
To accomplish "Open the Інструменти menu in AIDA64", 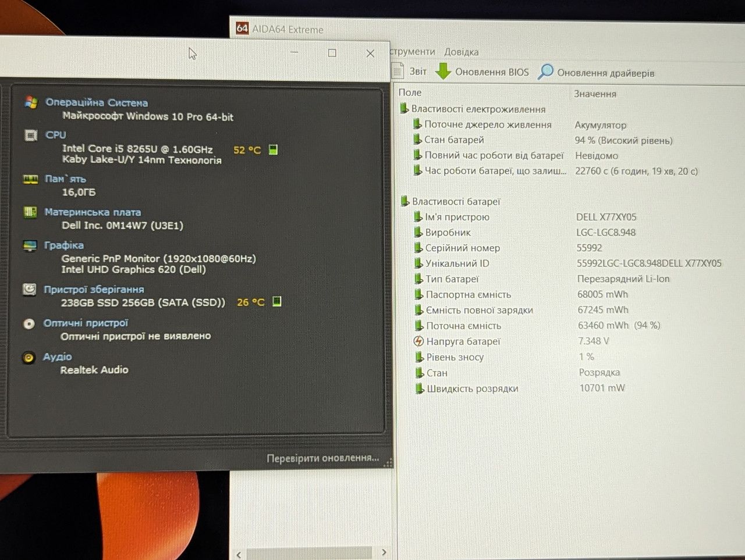I will click(x=413, y=52).
